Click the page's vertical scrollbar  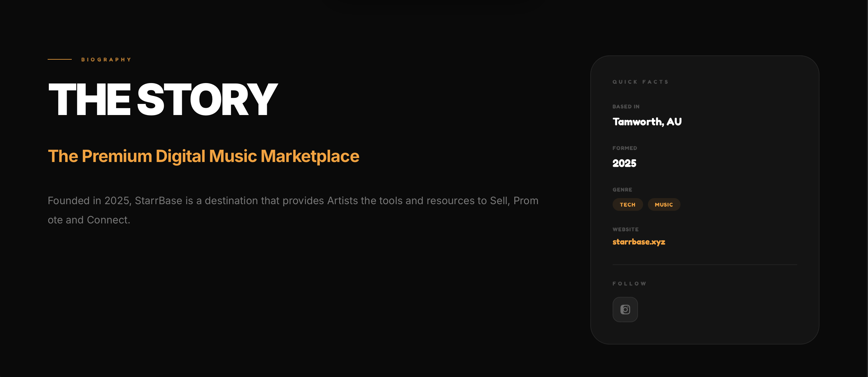pyautogui.click(x=867, y=188)
